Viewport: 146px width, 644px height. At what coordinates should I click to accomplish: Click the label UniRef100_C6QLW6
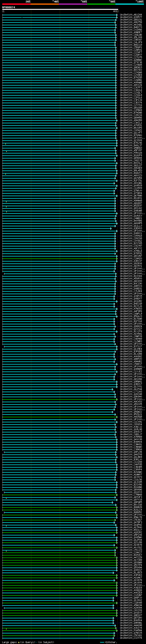click(131, 35)
